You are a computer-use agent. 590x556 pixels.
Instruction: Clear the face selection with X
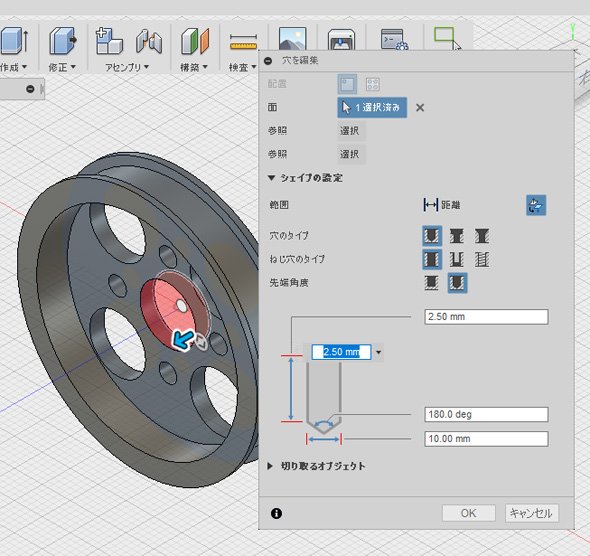[x=420, y=108]
